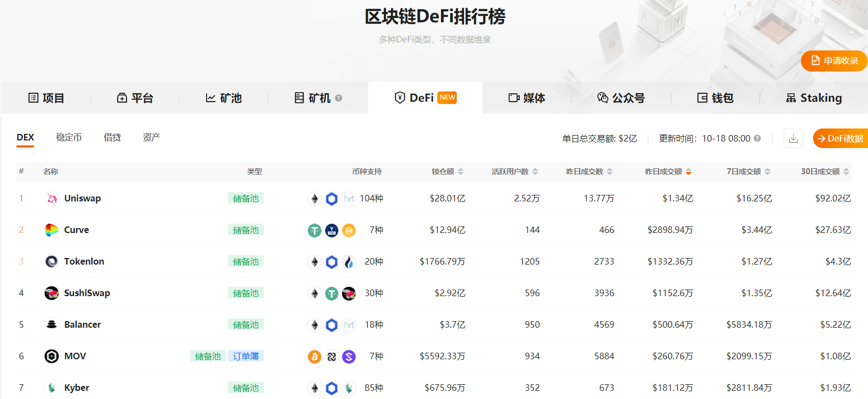Click the download data icon button

[x=793, y=138]
